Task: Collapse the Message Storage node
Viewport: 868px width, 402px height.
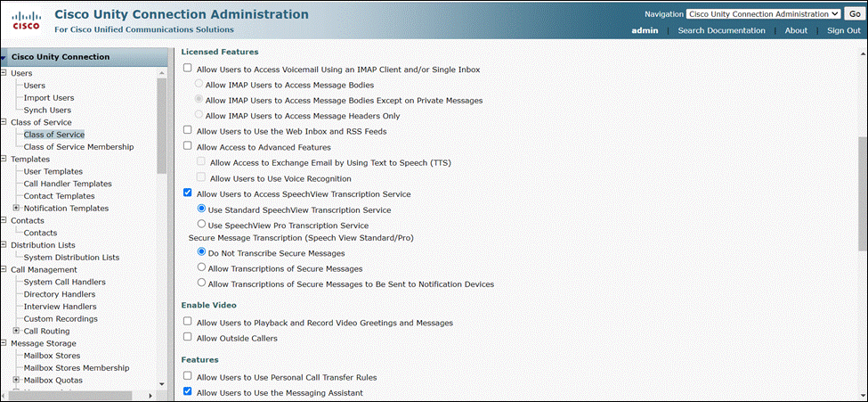Action: (x=4, y=343)
